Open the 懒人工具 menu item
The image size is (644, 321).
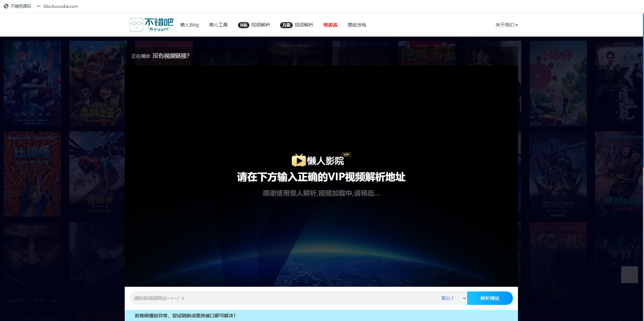(x=218, y=25)
